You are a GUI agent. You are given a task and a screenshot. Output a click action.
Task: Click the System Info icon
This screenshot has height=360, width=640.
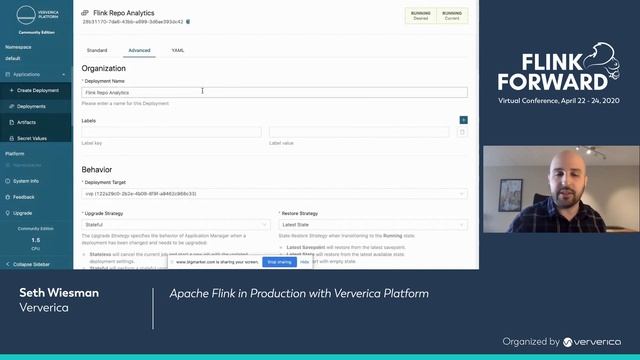tap(7, 181)
